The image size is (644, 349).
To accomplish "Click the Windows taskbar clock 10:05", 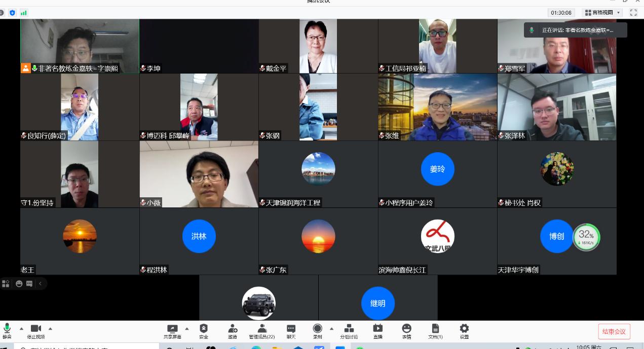I will pyautogui.click(x=589, y=347).
